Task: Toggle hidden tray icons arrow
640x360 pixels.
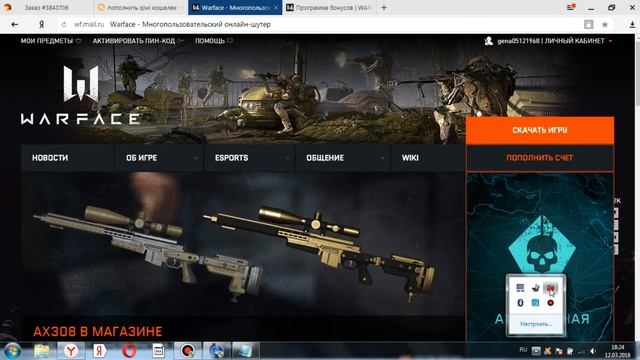Action: pyautogui.click(x=536, y=351)
